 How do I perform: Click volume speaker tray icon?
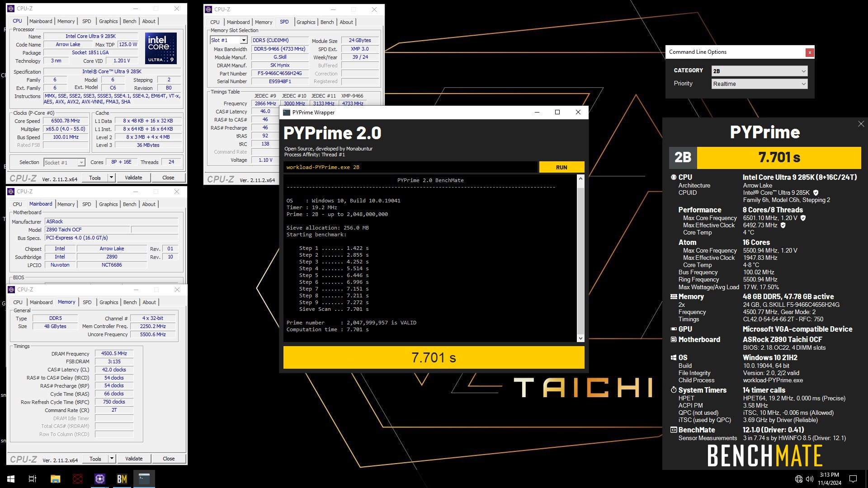[x=809, y=479]
